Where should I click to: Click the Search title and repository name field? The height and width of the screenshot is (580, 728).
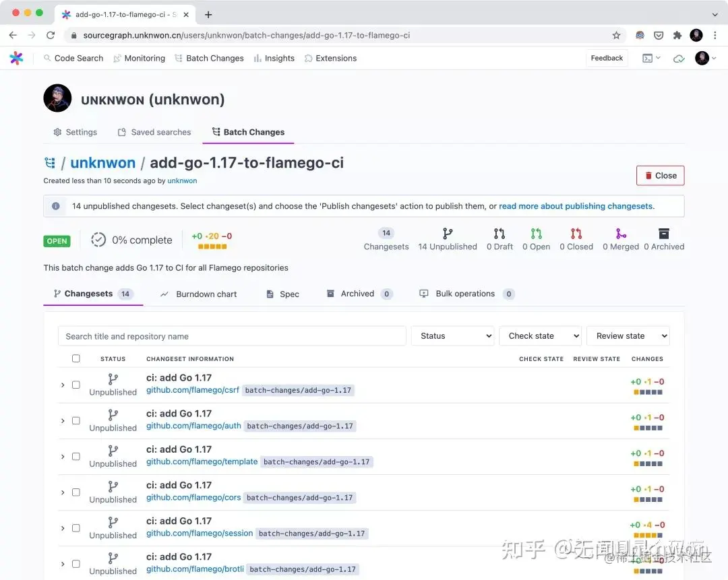pyautogui.click(x=232, y=336)
